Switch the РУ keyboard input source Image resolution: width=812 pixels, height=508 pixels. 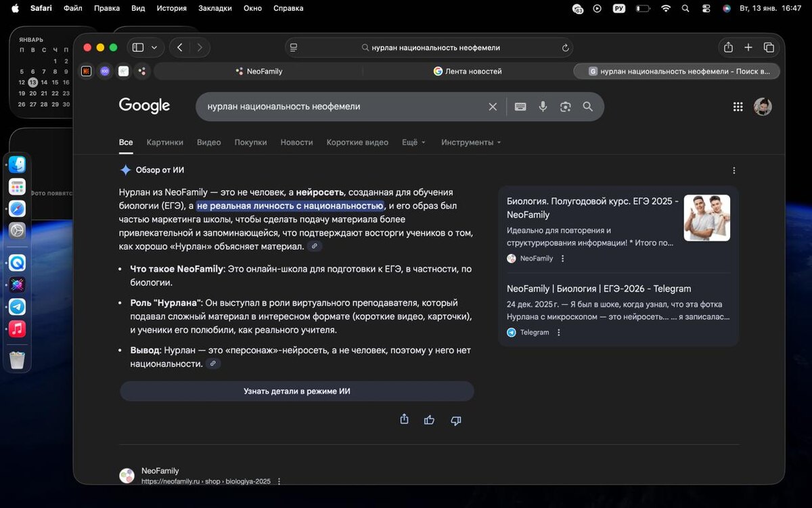click(x=619, y=8)
